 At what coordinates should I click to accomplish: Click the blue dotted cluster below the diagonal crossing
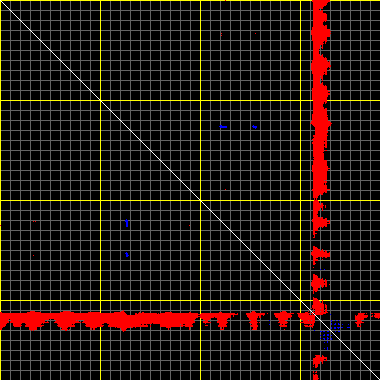coord(325,337)
